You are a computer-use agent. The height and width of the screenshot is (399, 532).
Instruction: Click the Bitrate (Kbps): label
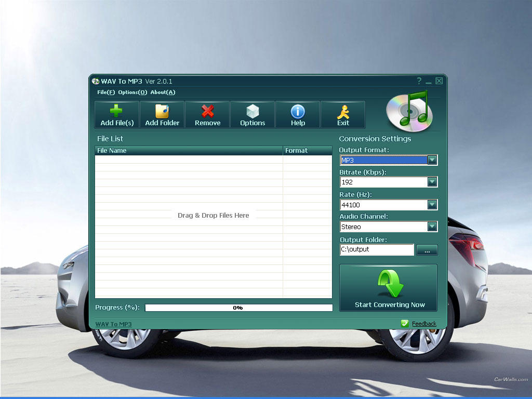[x=363, y=172]
